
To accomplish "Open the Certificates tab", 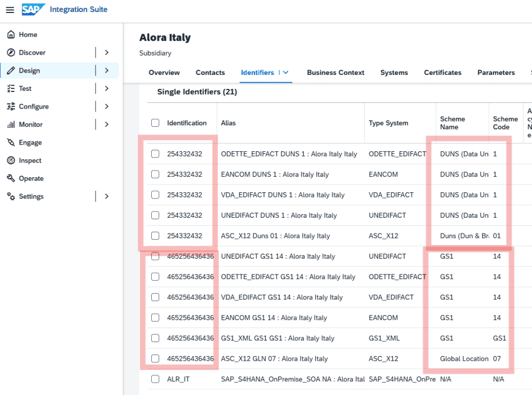I will click(x=443, y=73).
